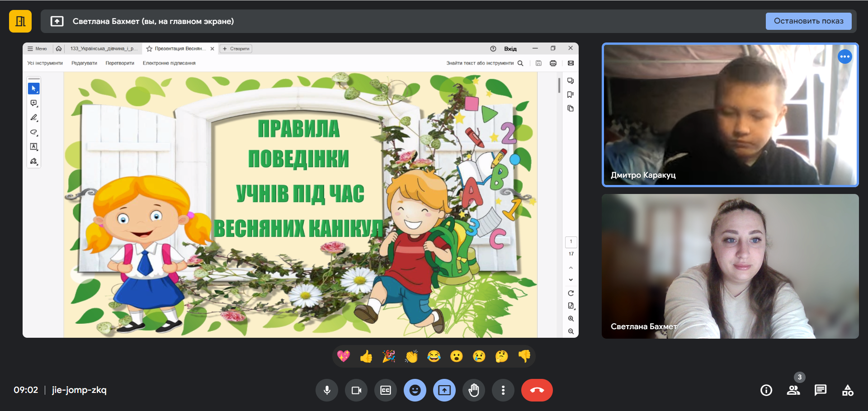Open the activities icon
This screenshot has height=411, width=868.
tap(848, 390)
